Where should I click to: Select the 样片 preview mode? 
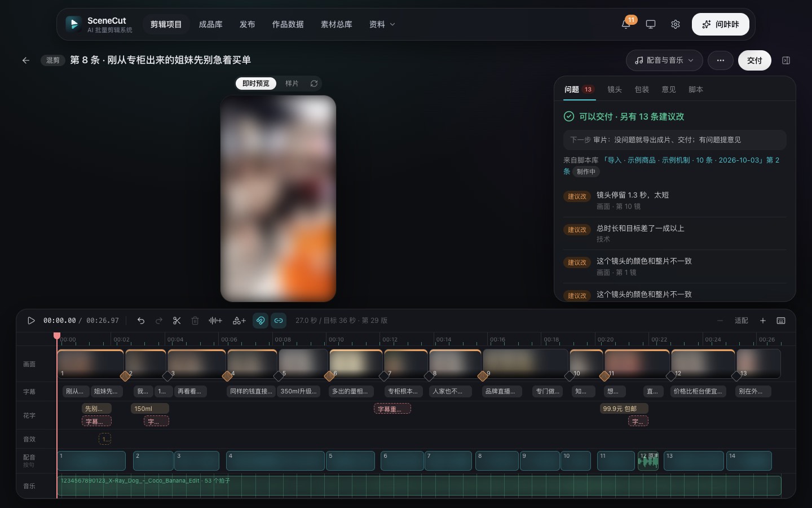point(292,84)
